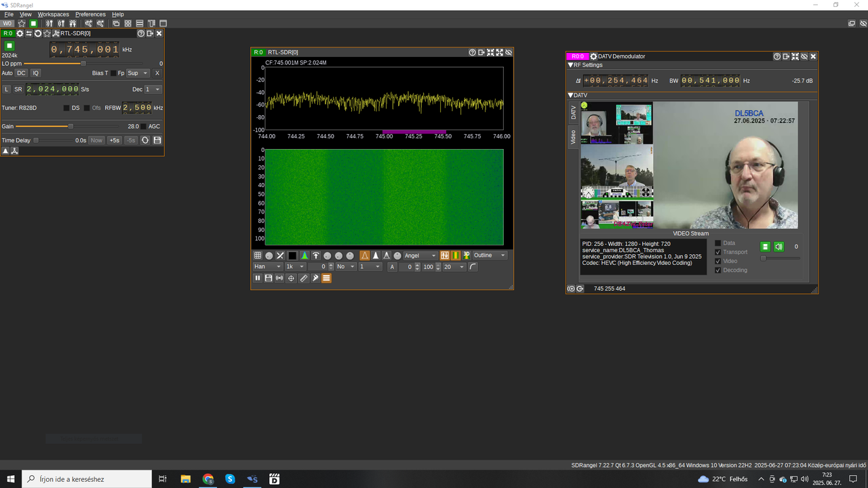The image size is (868, 488).
Task: Toggle the max hold icon in spectrum controls
Action: (316, 256)
